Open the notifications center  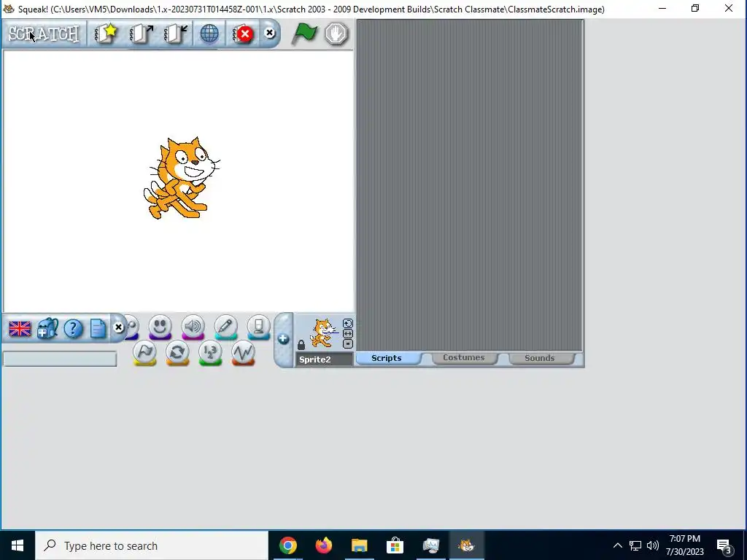click(x=725, y=545)
